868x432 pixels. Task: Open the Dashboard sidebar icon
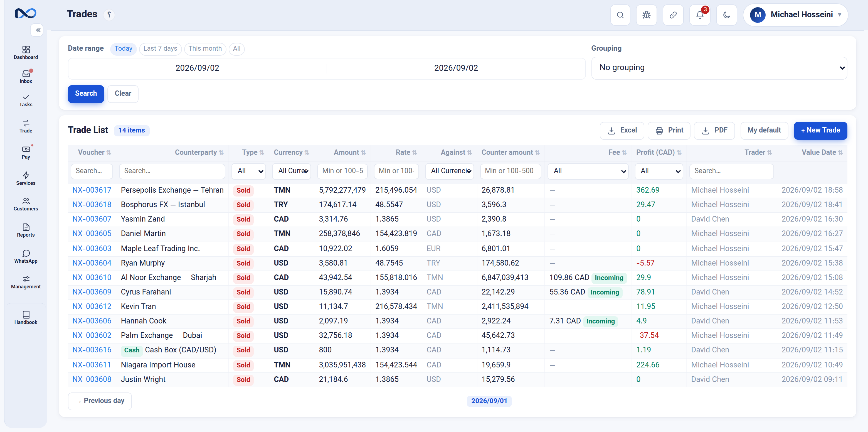tap(26, 53)
